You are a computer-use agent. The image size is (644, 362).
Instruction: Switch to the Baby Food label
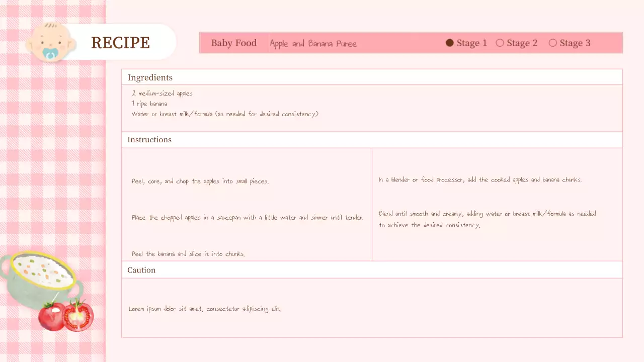coord(233,43)
